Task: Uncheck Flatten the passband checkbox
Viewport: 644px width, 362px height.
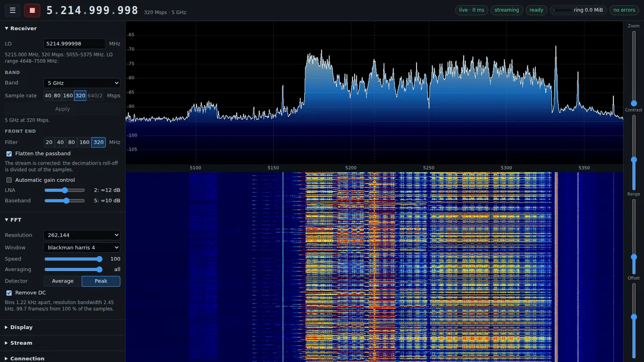Action: point(9,154)
